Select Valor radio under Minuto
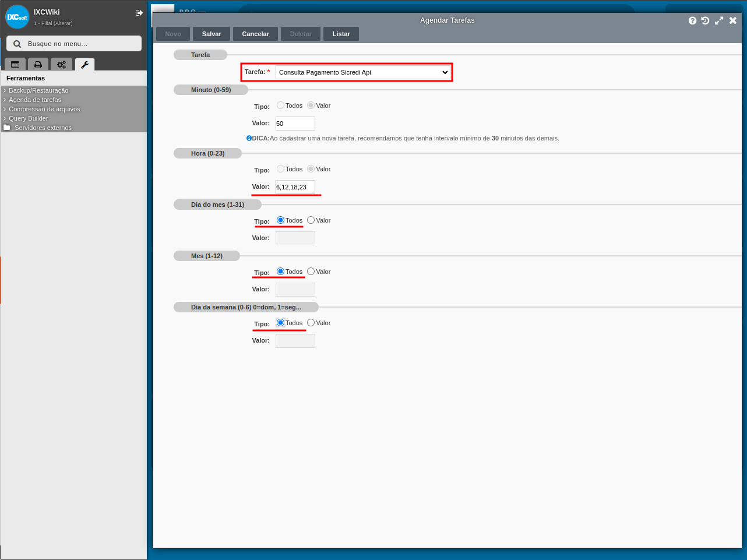This screenshot has width=747, height=560. pos(311,105)
